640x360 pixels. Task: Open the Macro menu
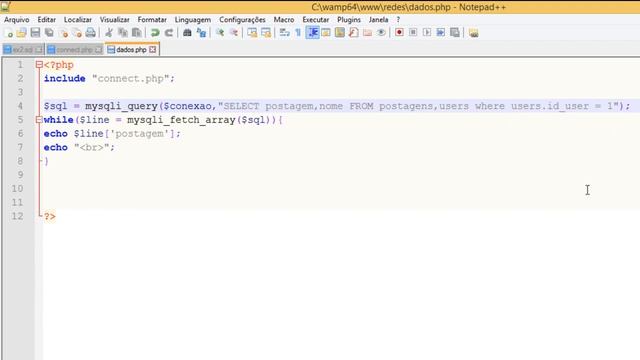[284, 20]
